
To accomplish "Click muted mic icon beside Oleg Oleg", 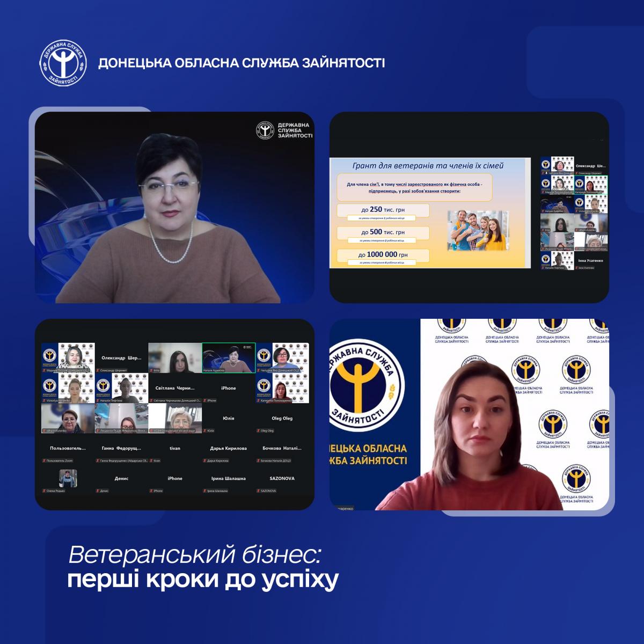I will click(x=259, y=430).
